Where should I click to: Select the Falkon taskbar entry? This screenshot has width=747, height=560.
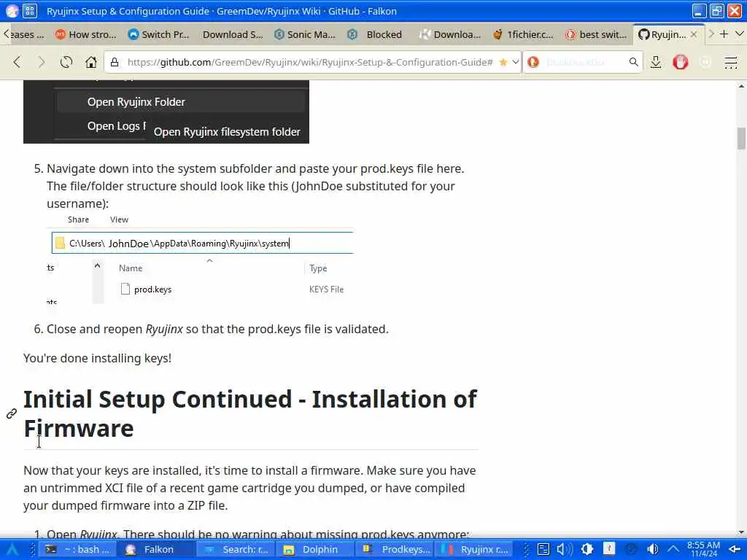[156, 550]
